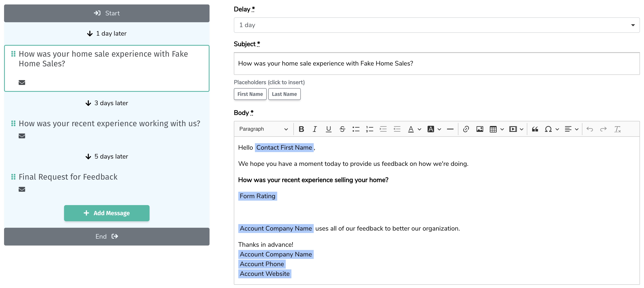Screen dimensions: 644x288
Task: Expand the insert table dropdown
Action: [502, 129]
